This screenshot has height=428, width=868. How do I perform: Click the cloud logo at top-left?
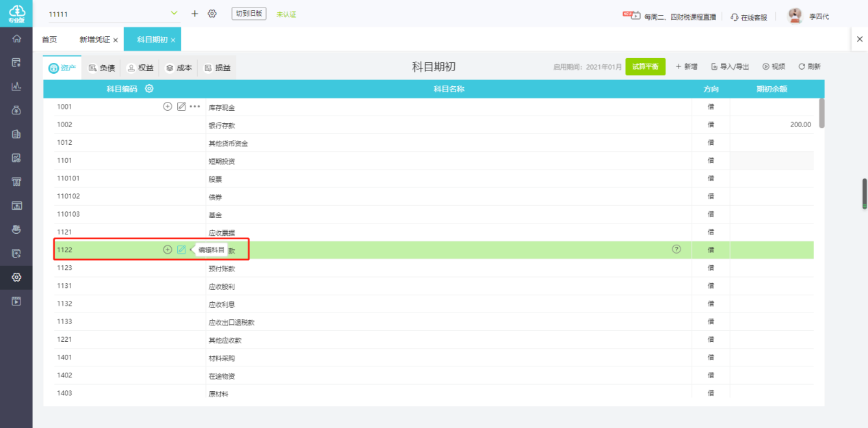point(16,13)
